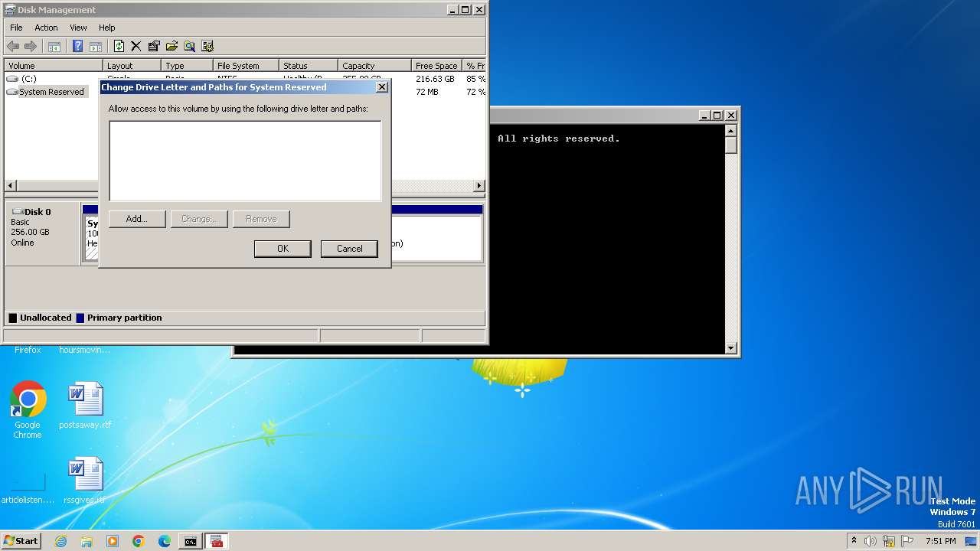
Task: Open Properties from the toolbar icon
Action: pyautogui.click(x=154, y=46)
